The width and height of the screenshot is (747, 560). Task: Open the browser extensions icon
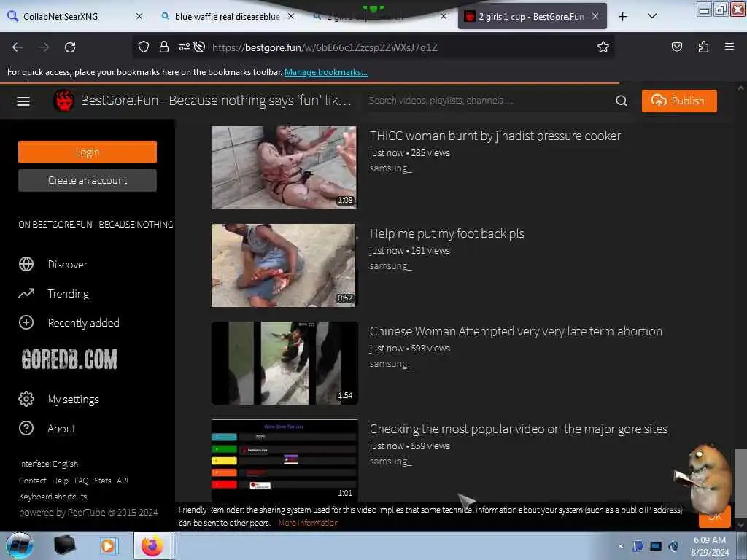[x=703, y=47]
